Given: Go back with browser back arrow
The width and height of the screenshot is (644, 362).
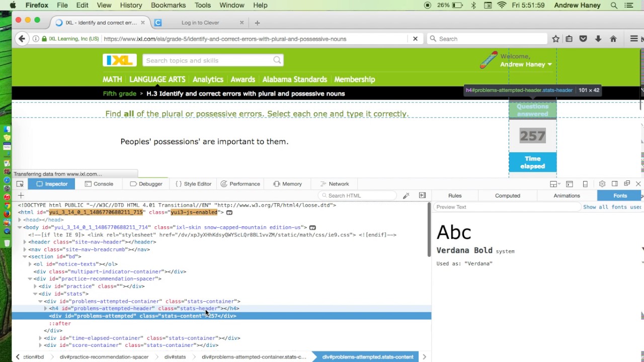Looking at the screenshot, I should click(22, 39).
